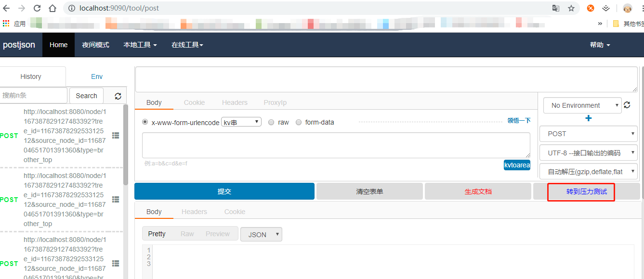This screenshot has height=279, width=644.
Task: Select the ProxyIp tab
Action: point(275,102)
